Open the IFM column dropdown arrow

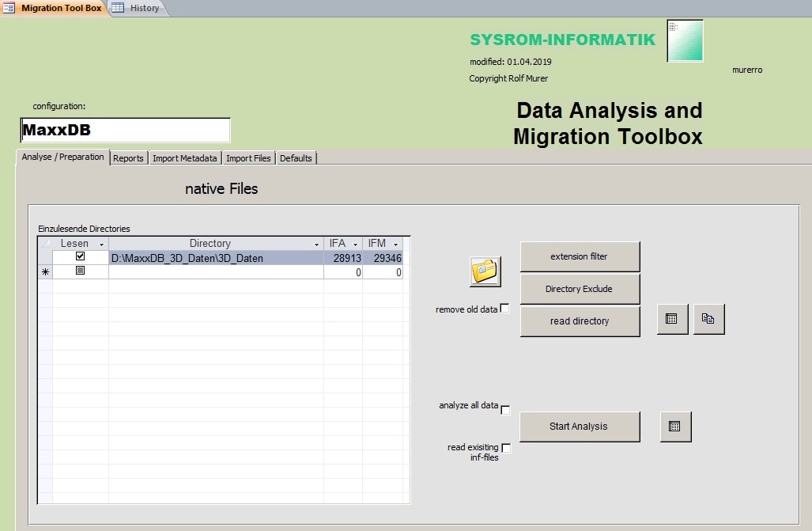[x=395, y=245]
